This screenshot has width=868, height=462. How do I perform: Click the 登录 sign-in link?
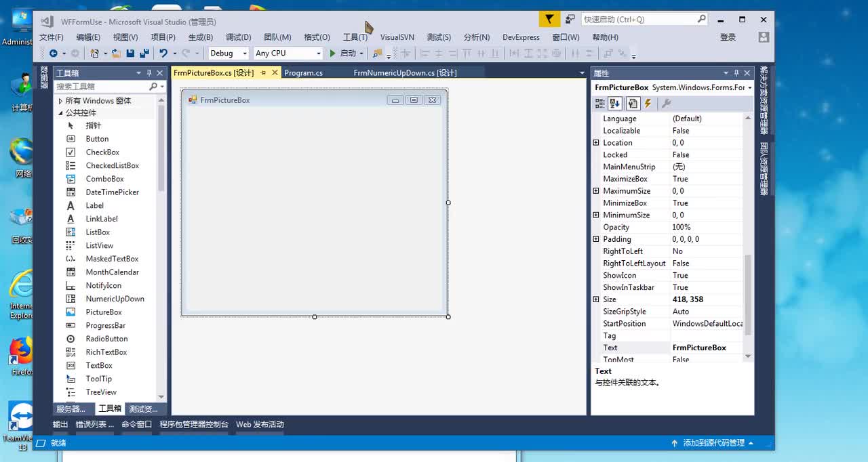[x=728, y=37]
